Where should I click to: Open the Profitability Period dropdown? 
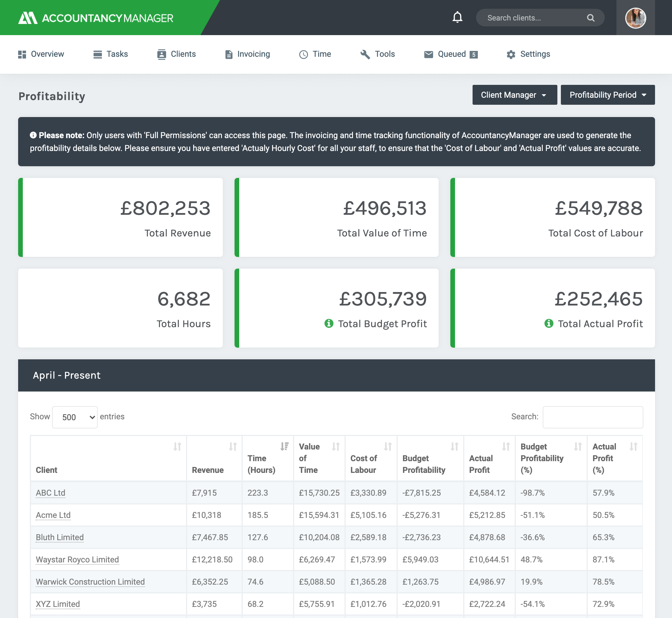607,95
